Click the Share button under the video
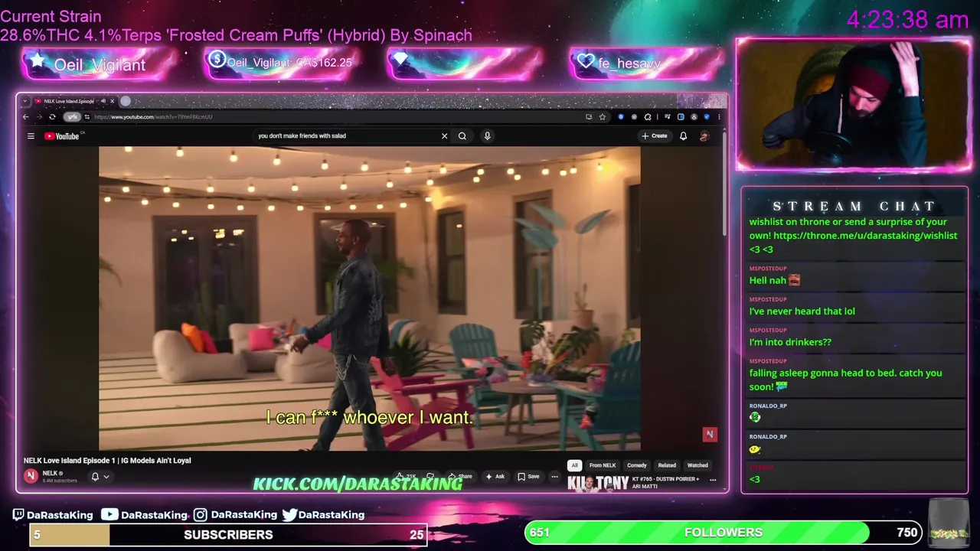 [460, 476]
